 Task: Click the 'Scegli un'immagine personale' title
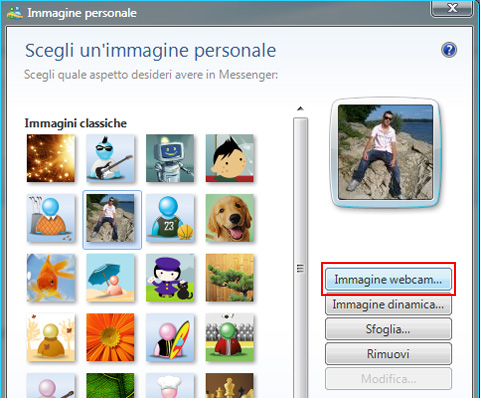(151, 51)
